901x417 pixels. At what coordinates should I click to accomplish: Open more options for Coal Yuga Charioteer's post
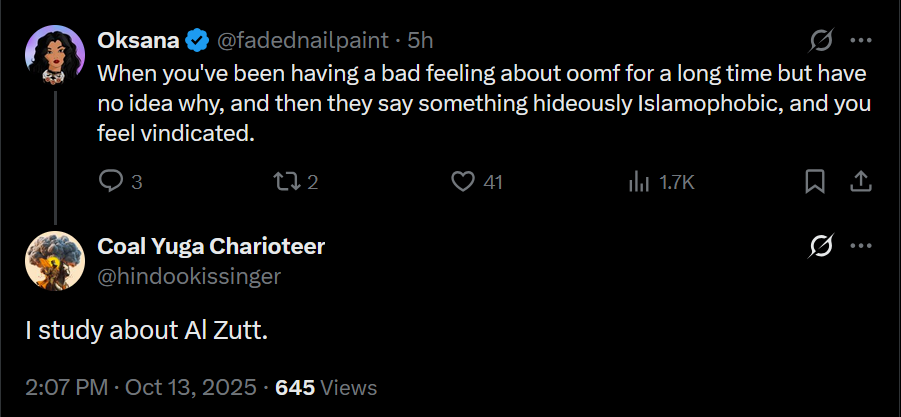860,247
